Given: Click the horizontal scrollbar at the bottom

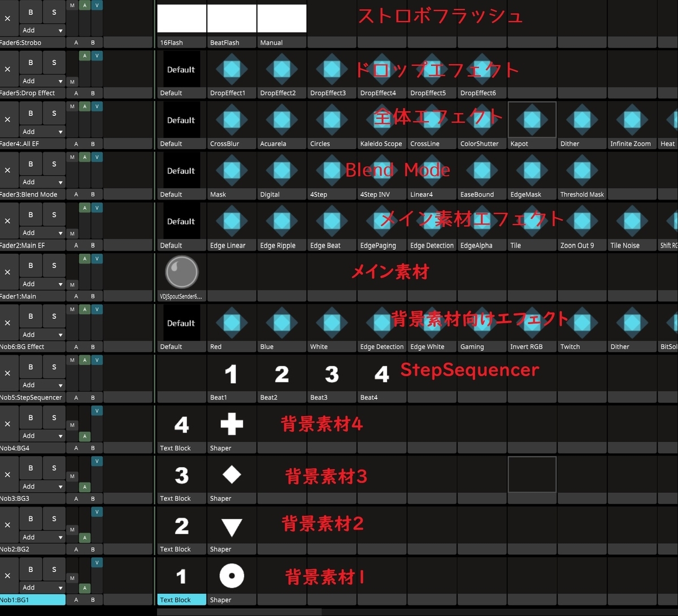Looking at the screenshot, I should coord(237,611).
